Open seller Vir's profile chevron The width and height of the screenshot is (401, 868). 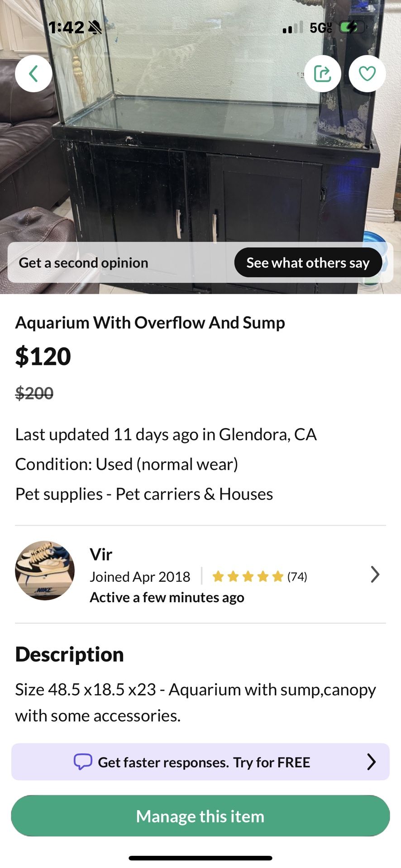[375, 575]
